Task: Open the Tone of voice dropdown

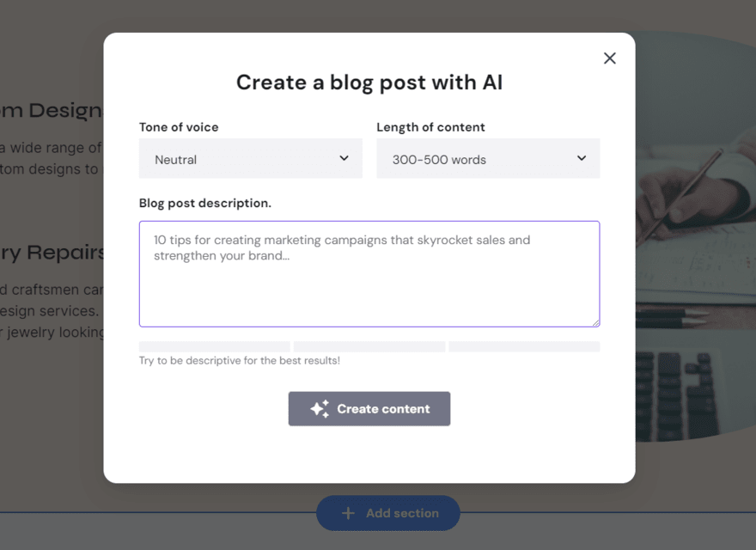Action: tap(250, 158)
